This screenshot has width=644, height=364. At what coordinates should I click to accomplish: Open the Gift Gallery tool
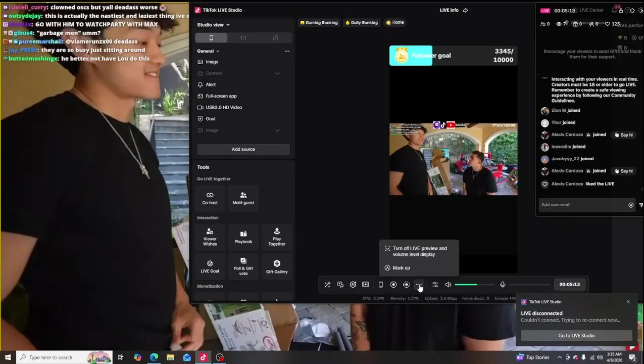pyautogui.click(x=277, y=267)
